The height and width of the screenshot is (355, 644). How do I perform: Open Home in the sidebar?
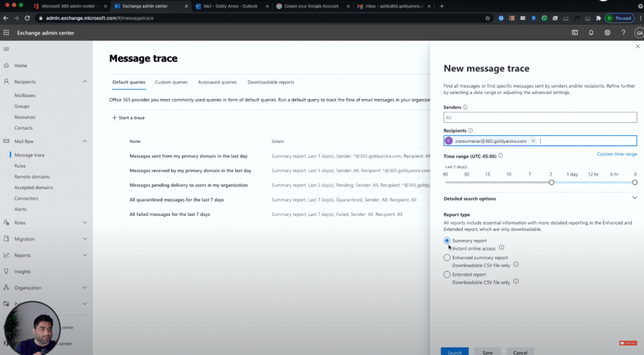(x=21, y=65)
